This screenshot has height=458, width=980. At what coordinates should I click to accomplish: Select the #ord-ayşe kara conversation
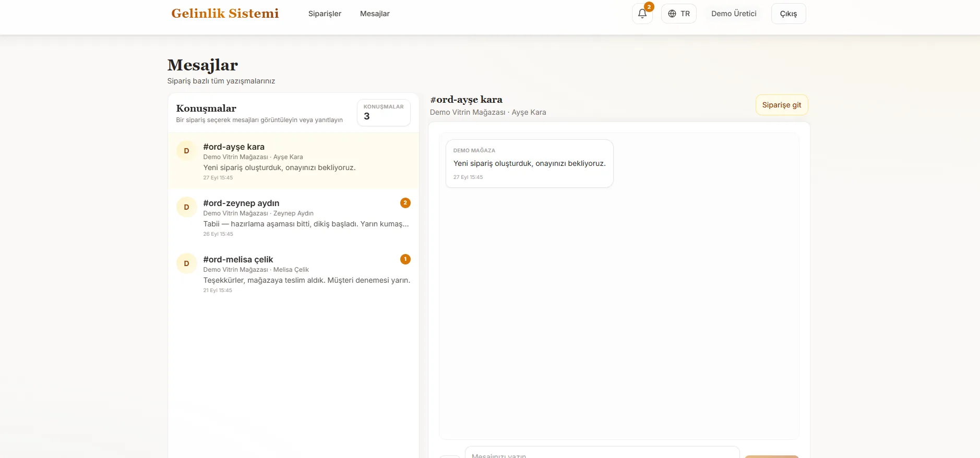click(x=293, y=161)
